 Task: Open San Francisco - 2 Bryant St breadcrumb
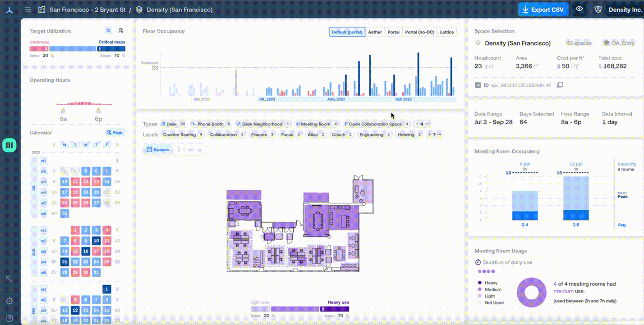[x=87, y=9]
